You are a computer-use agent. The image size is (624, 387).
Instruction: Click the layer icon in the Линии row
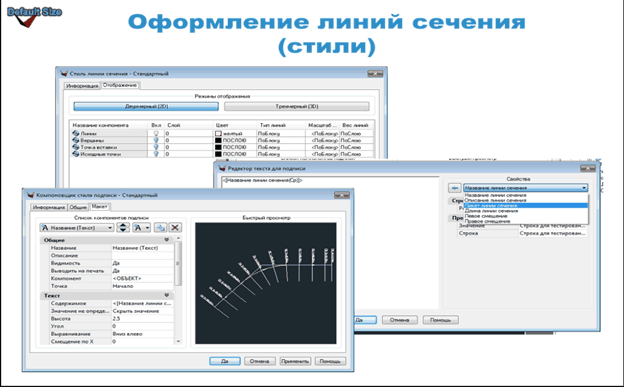[76, 133]
